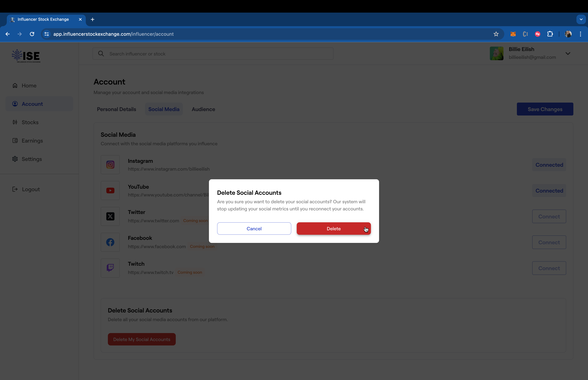Expand the Billie Eilish account dropdown
588x380 pixels.
click(568, 53)
